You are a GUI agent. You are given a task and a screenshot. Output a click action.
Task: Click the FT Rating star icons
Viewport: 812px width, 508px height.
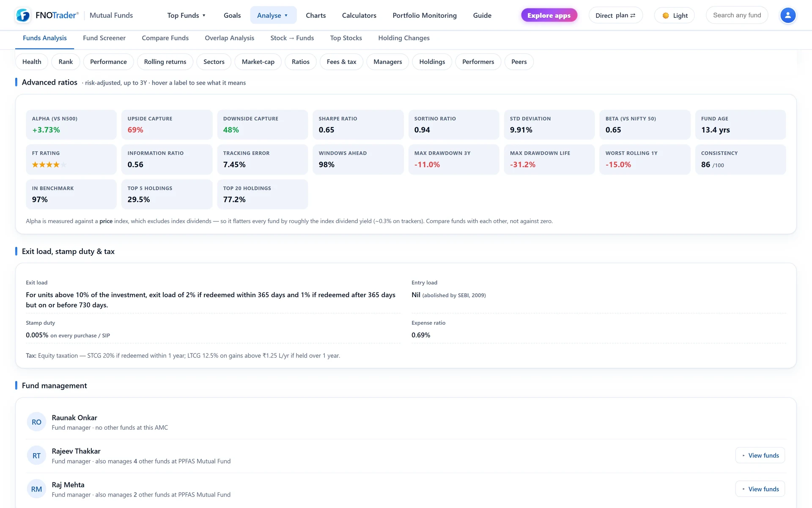click(x=49, y=165)
